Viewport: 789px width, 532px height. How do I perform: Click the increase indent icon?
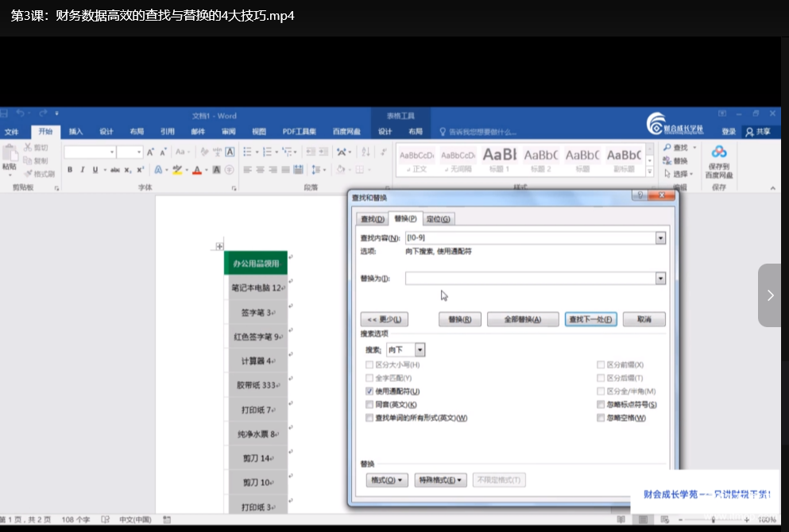(x=323, y=152)
